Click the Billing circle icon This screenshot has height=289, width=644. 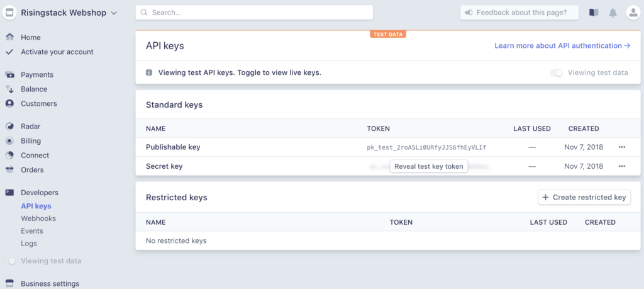point(10,141)
